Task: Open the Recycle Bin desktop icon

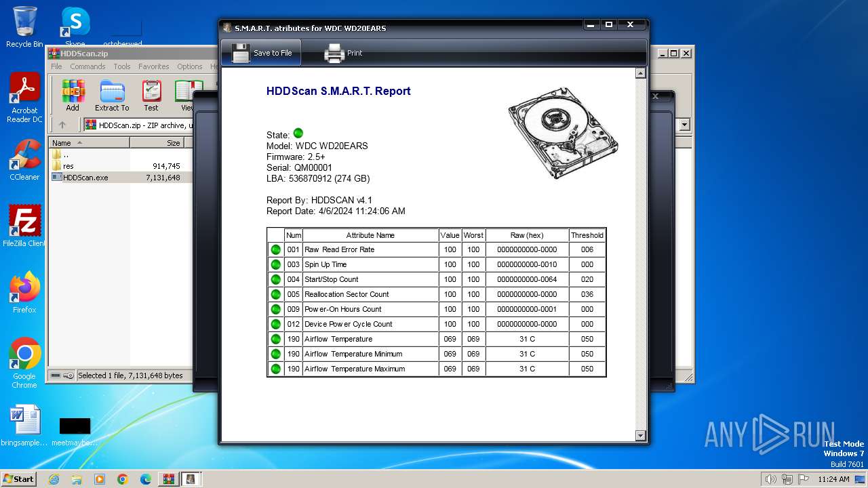Action: 24,27
